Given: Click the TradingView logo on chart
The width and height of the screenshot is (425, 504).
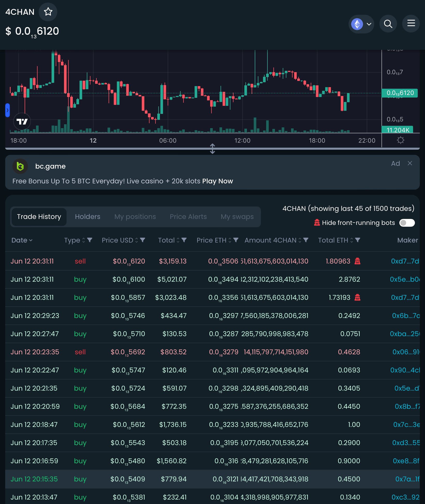Looking at the screenshot, I should coord(22,121).
